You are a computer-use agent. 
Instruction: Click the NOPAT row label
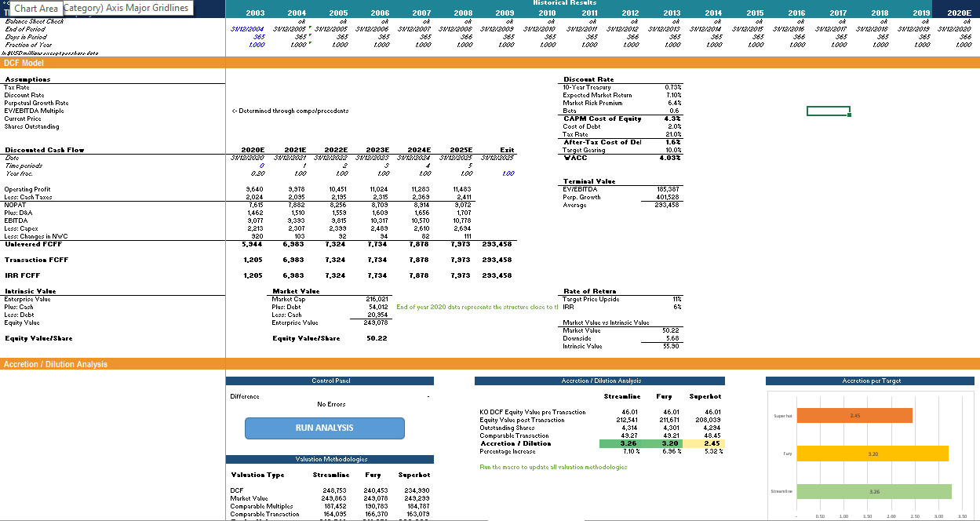[14, 205]
